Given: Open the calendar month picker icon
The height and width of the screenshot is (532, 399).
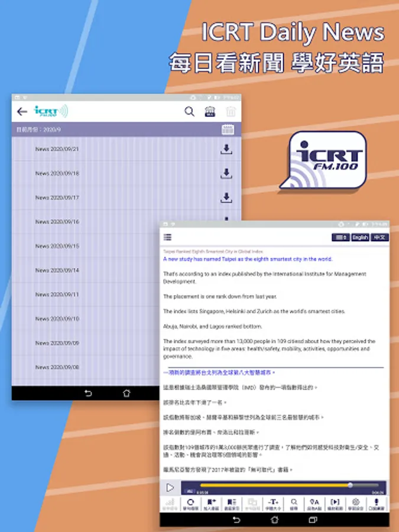Looking at the screenshot, I should point(228,129).
